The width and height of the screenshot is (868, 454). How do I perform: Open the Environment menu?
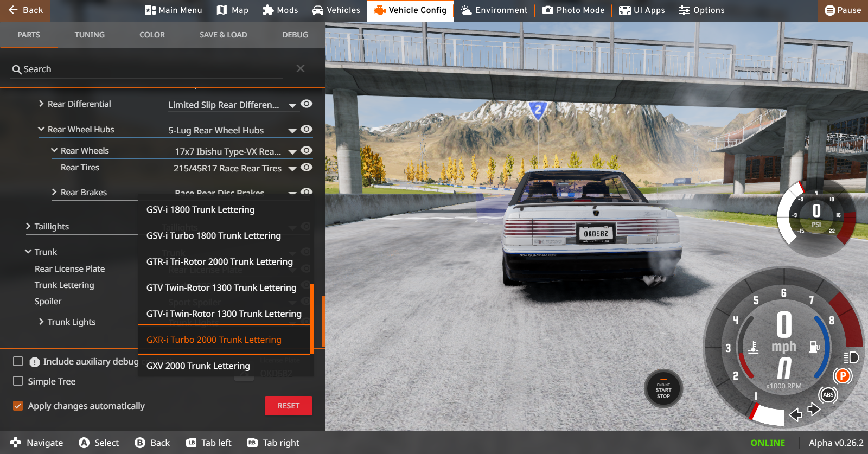coord(494,10)
